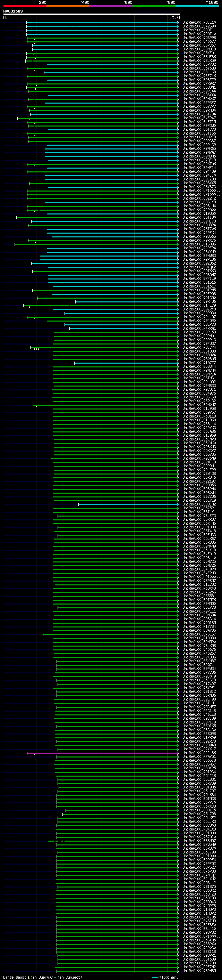Select the UniRef100_C6TIW0 entry

(x=199, y=217)
